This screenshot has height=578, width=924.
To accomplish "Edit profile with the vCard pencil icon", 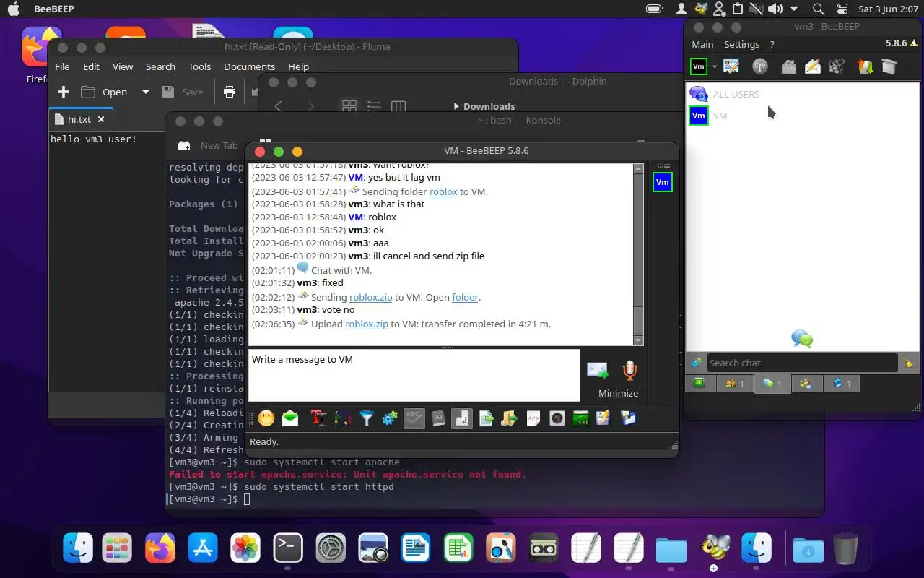I will tap(731, 67).
